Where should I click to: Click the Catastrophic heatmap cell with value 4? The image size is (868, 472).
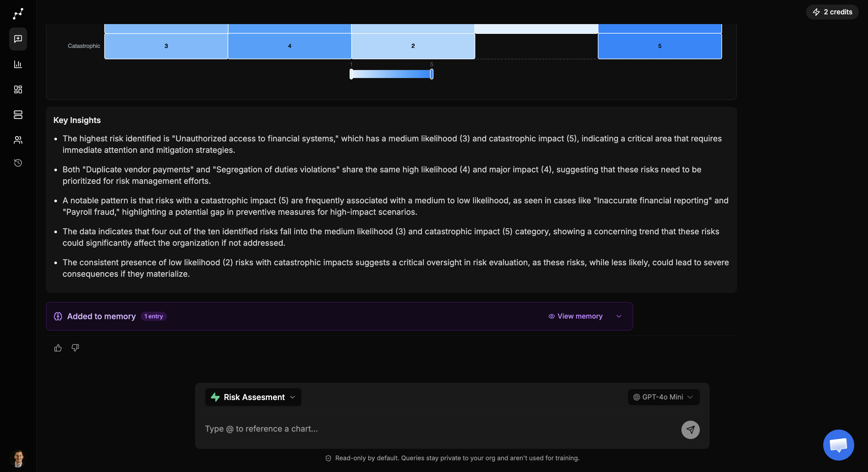(x=290, y=46)
